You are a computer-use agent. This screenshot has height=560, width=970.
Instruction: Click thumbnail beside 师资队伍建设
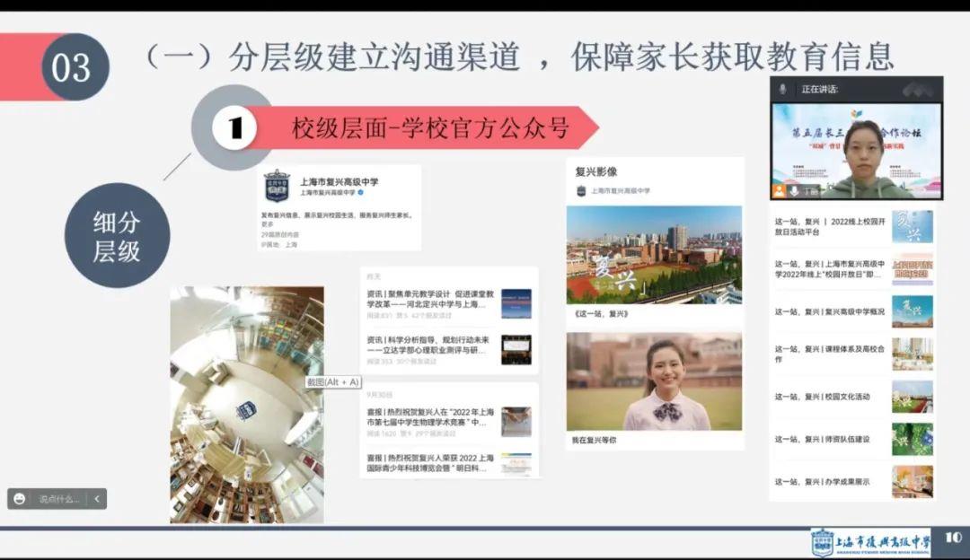point(913,439)
